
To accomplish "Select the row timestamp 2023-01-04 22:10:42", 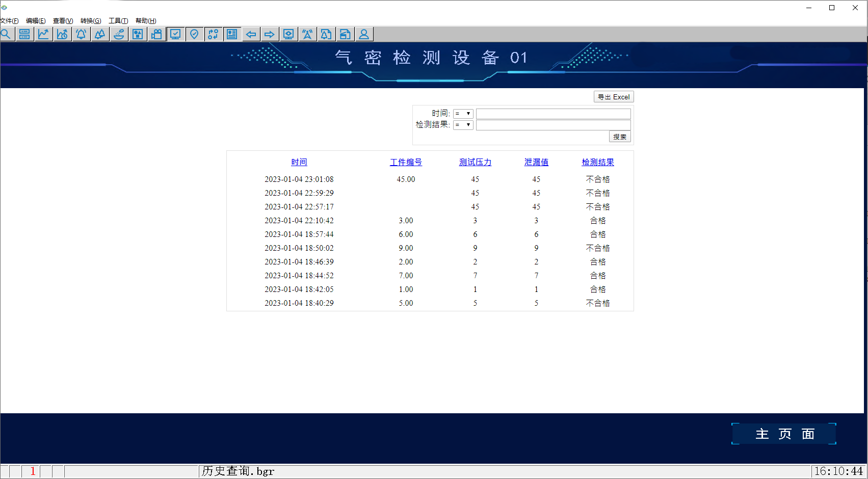I will (299, 221).
